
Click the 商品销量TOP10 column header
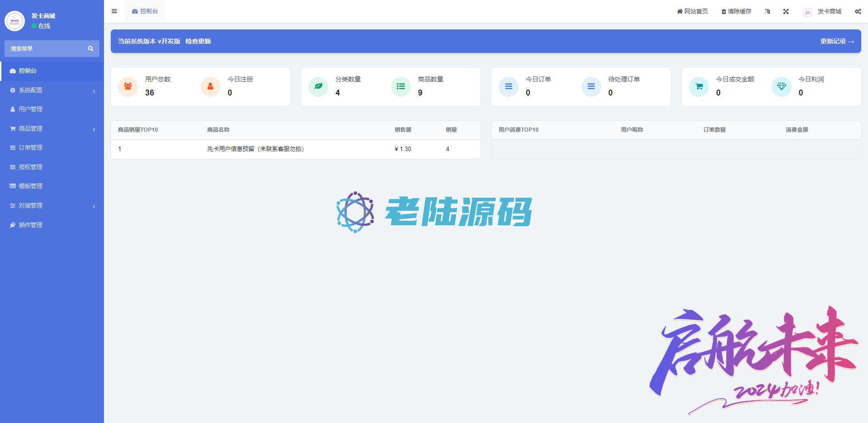[x=138, y=130]
